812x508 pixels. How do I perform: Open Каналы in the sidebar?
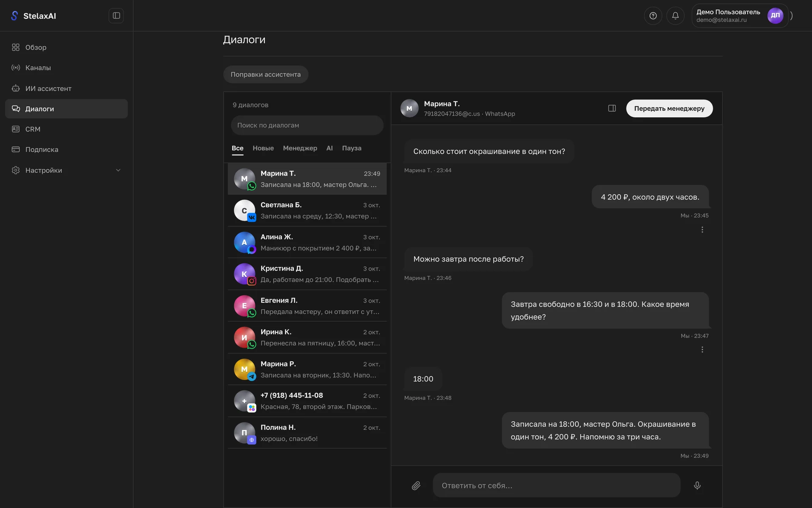click(66, 68)
